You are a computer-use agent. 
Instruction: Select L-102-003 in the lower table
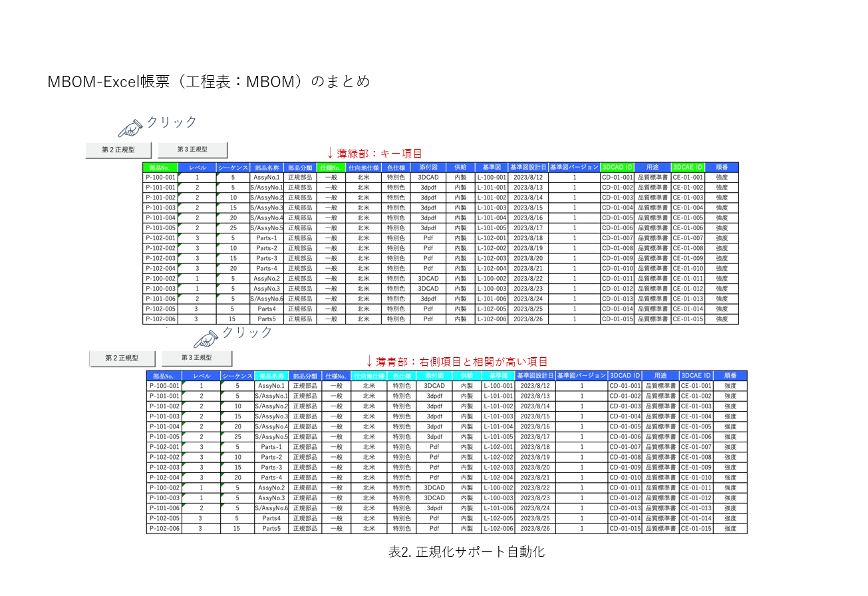tap(498, 467)
